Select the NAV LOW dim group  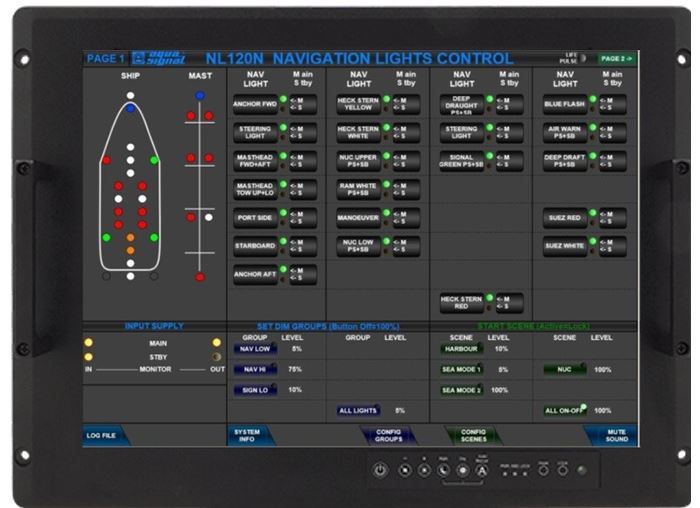[254, 349]
